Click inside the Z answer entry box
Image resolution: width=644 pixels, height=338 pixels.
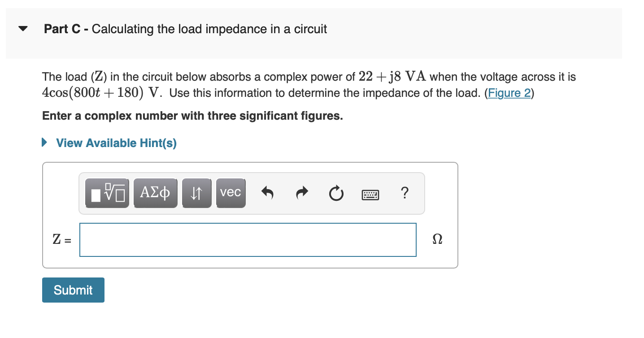tap(248, 239)
